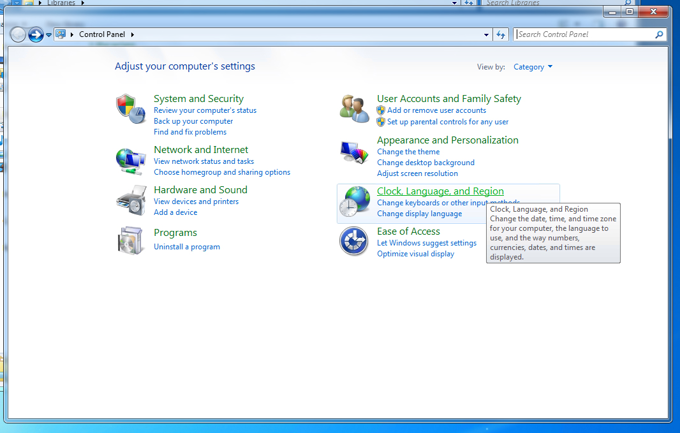This screenshot has height=433, width=680.
Task: Open Review your computer's status
Action: [x=205, y=111]
